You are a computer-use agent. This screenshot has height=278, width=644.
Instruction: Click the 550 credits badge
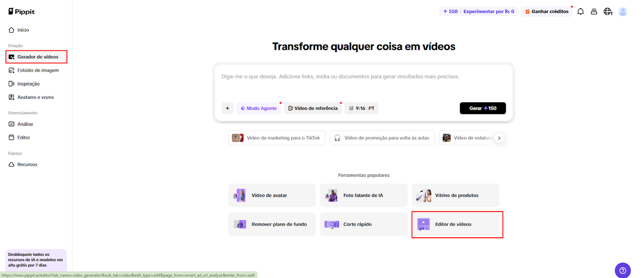450,12
